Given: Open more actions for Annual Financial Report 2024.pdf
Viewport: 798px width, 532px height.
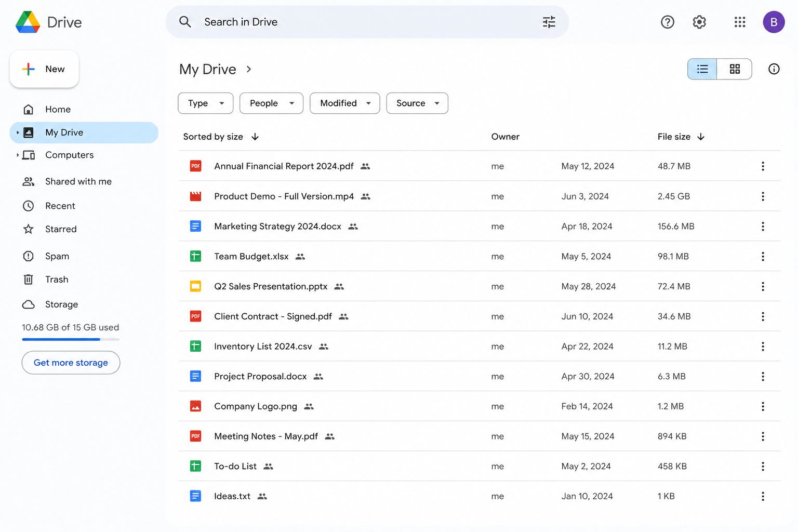Looking at the screenshot, I should click(x=763, y=166).
